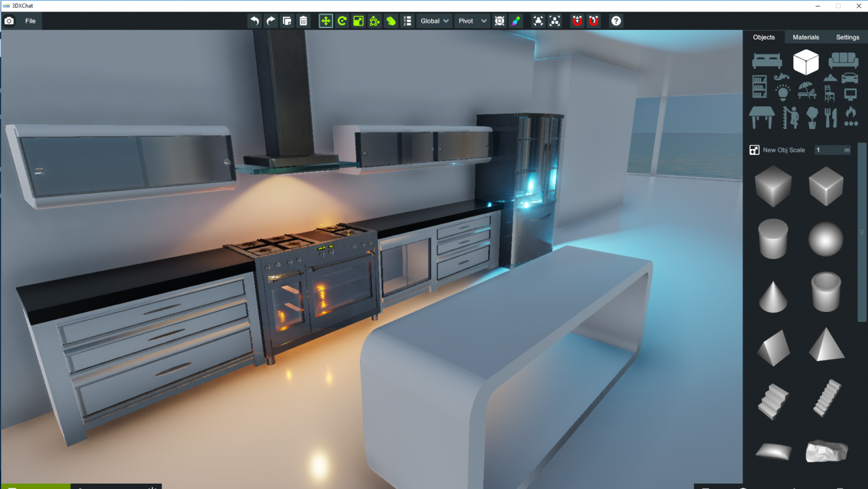Open the File menu

pyautogui.click(x=31, y=21)
